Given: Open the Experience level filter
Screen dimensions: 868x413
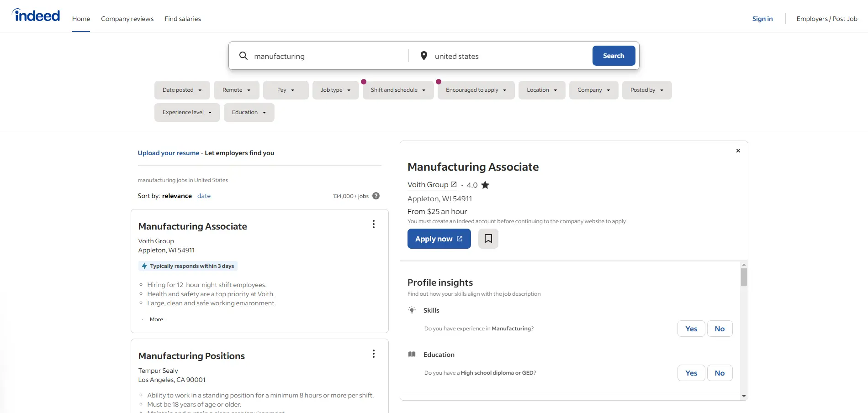Looking at the screenshot, I should (187, 112).
